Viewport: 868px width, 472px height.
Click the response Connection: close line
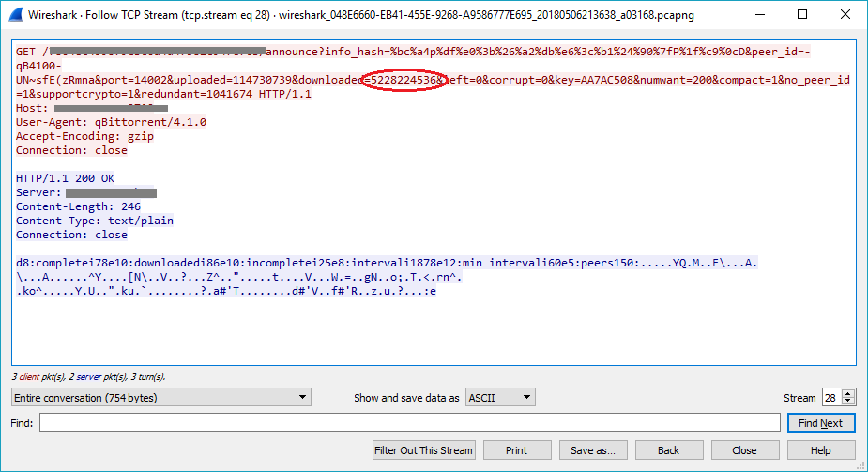[71, 235]
